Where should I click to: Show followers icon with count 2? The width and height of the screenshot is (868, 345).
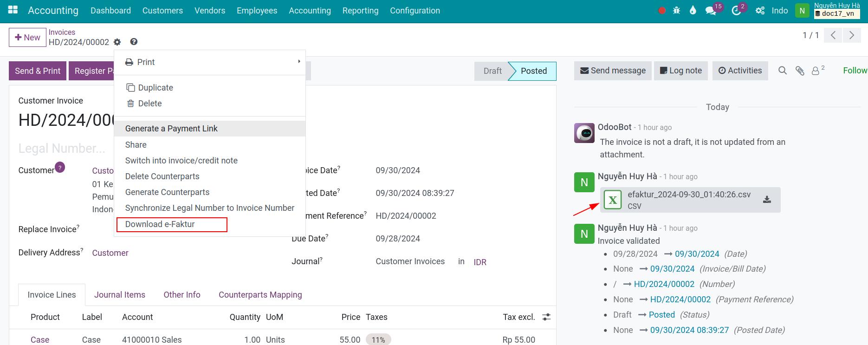(x=818, y=70)
